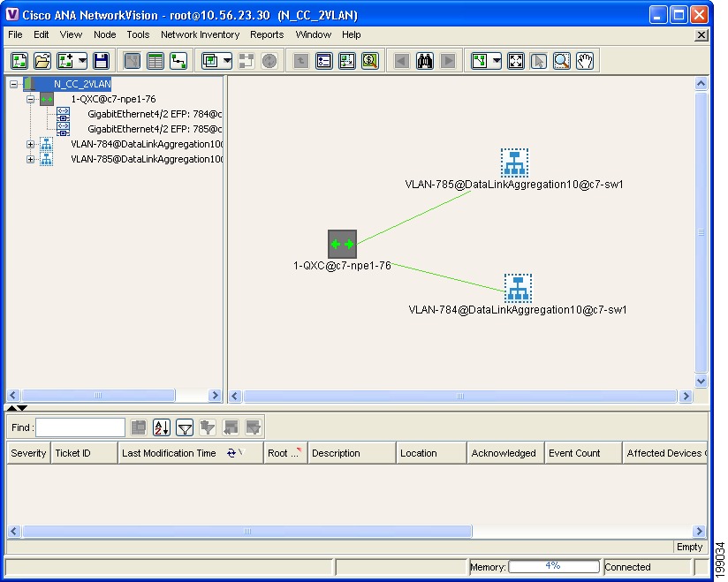Close the inner map window with X
Image resolution: width=728 pixels, height=582 pixels.
701,34
